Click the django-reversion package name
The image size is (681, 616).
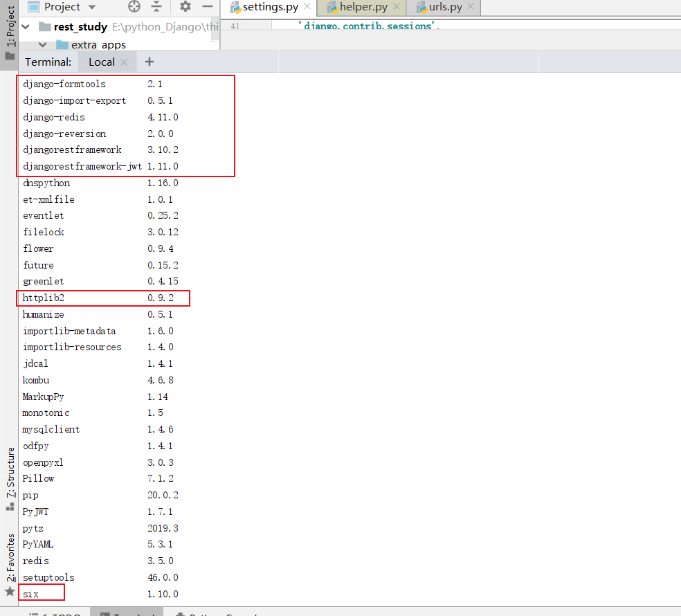click(x=64, y=134)
